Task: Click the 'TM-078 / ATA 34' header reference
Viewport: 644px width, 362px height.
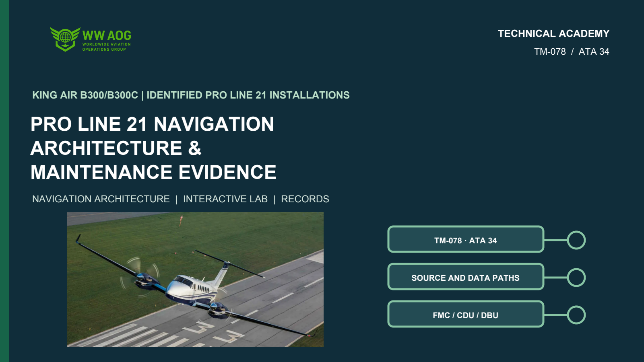Action: (x=572, y=51)
